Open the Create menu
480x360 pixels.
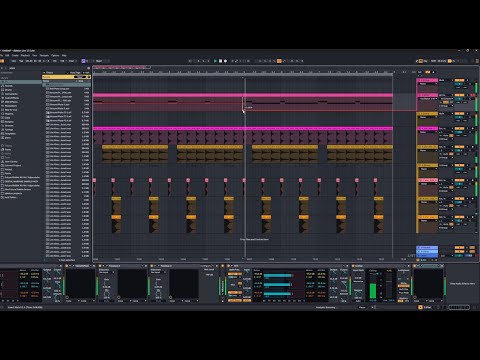(15, 55)
